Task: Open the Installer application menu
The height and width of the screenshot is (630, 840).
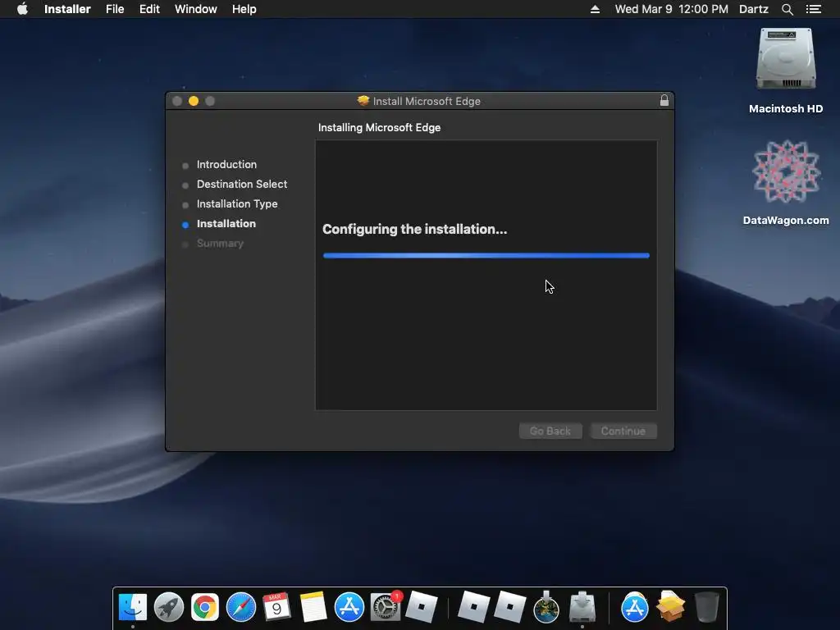Action: (x=67, y=9)
